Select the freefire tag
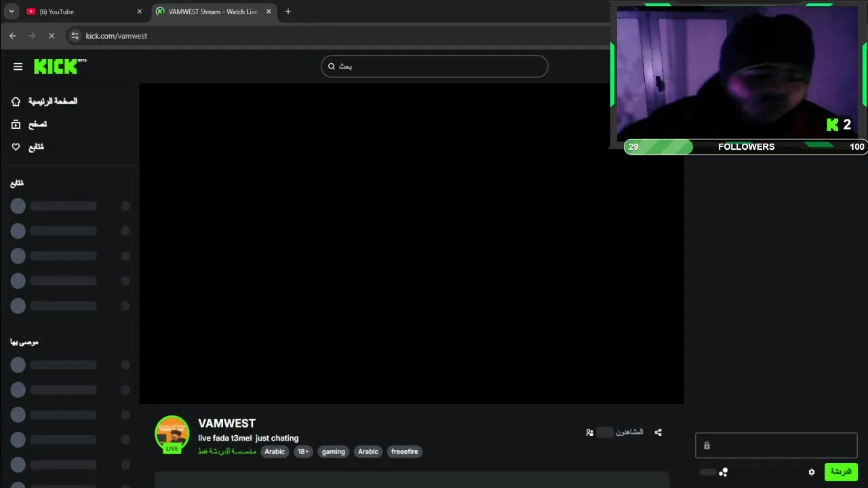 (405, 451)
